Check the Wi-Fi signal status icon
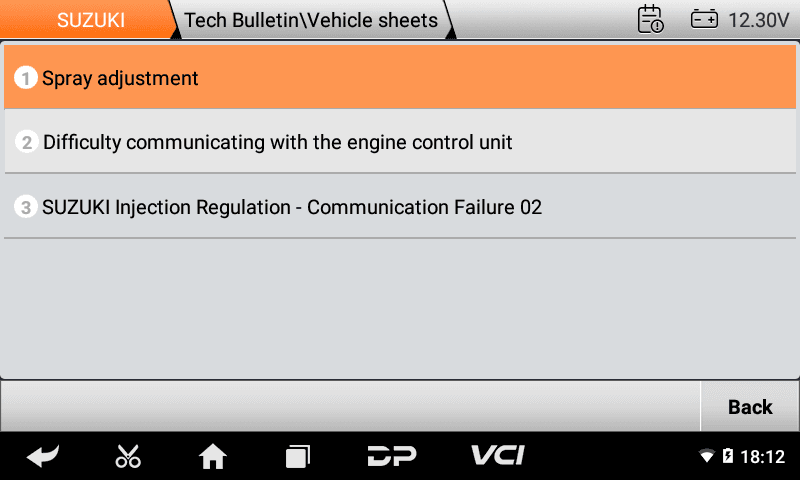 click(707, 456)
